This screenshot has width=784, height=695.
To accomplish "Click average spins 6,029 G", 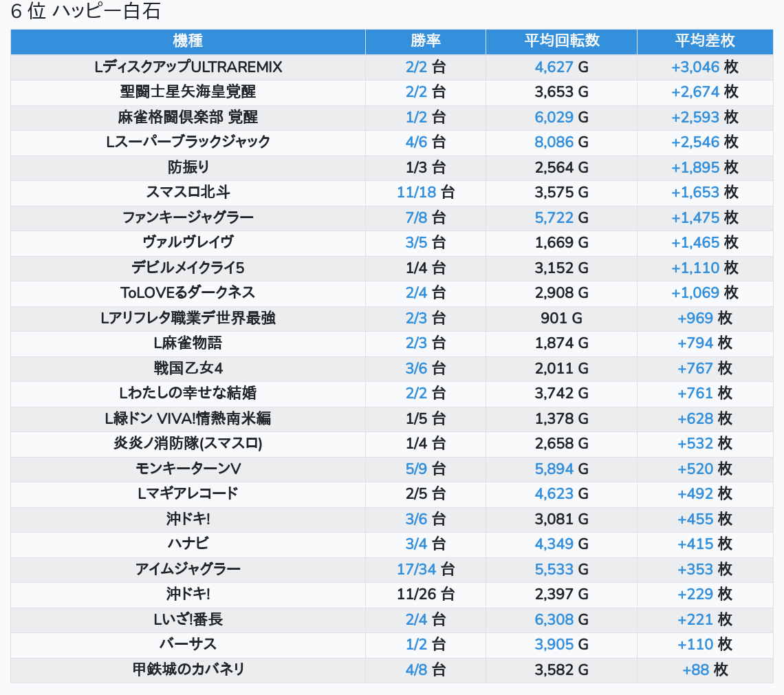I will [561, 117].
